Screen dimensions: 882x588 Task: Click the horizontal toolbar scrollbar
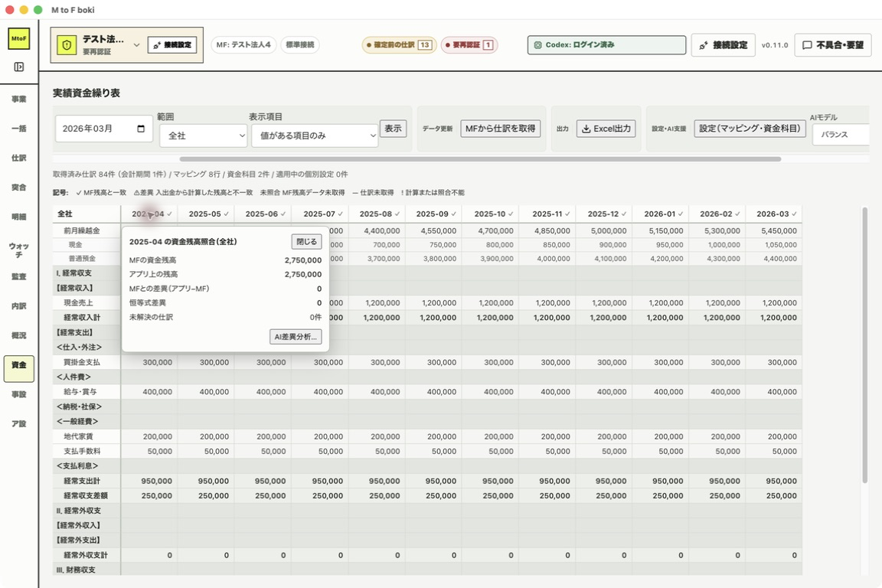480,159
